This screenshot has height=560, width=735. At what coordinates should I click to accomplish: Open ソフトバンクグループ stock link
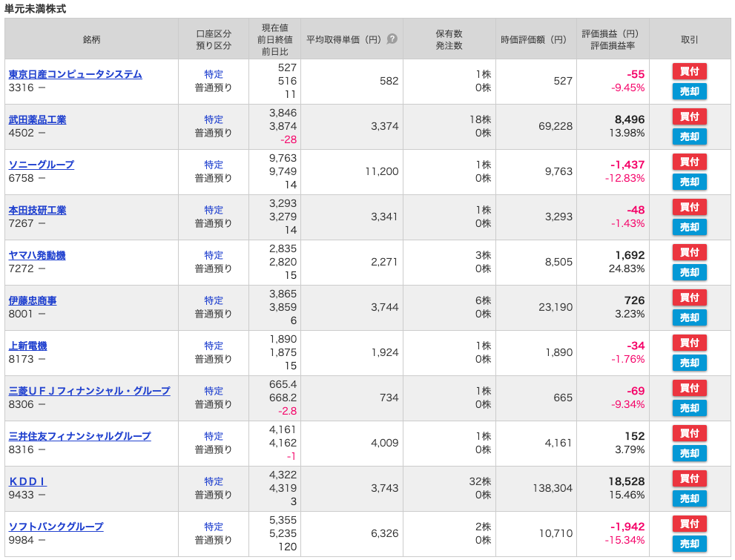tap(56, 527)
